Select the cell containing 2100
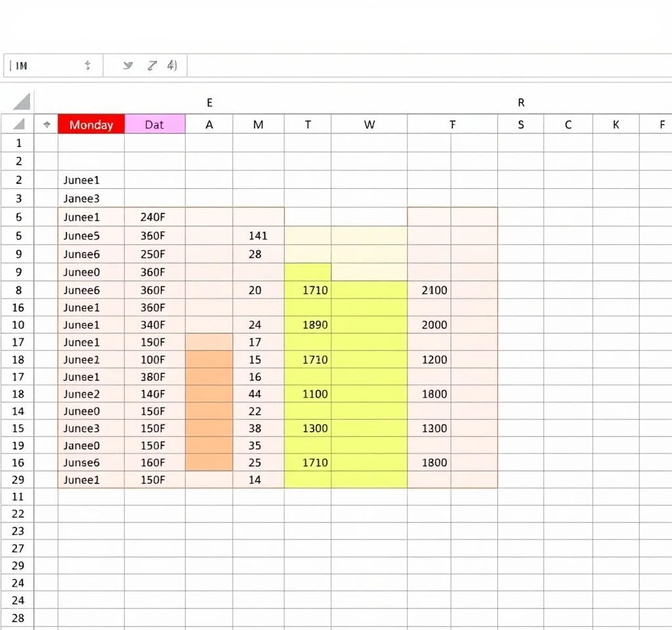Screen dimensions: 672x630 tap(434, 290)
